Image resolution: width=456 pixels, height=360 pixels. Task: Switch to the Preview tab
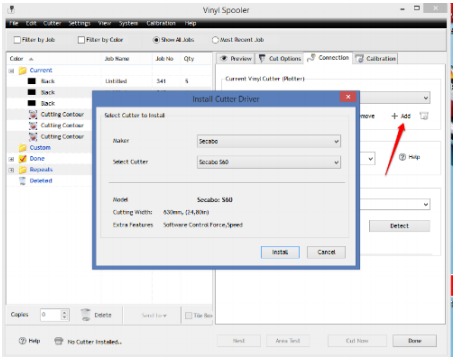tap(236, 58)
